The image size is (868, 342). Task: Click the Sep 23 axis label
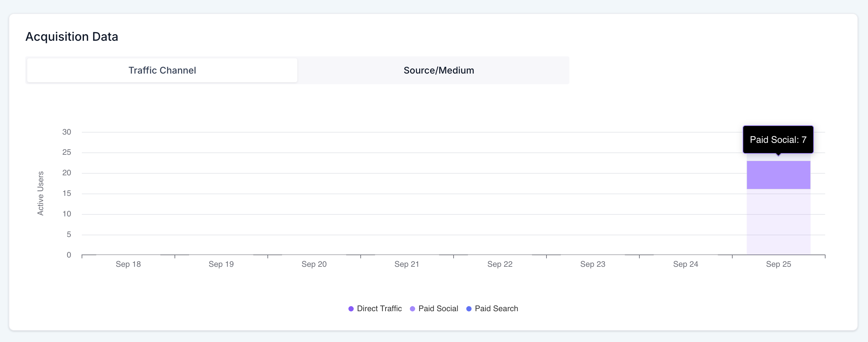593,264
